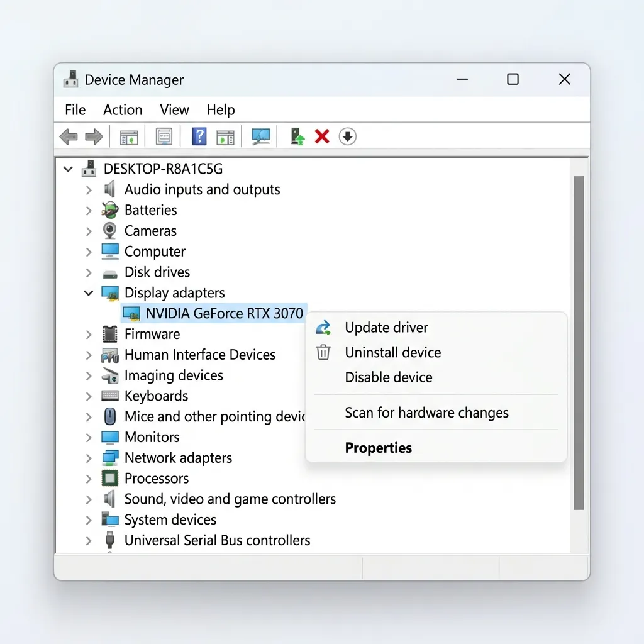Open the Action menu
Screen dimensions: 644x644
tap(123, 109)
